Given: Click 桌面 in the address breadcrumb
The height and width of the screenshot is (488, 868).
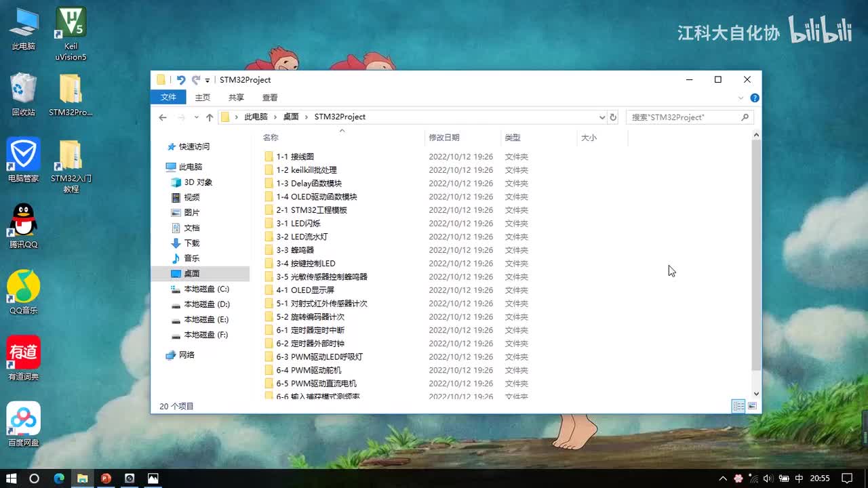Looking at the screenshot, I should pyautogui.click(x=291, y=117).
